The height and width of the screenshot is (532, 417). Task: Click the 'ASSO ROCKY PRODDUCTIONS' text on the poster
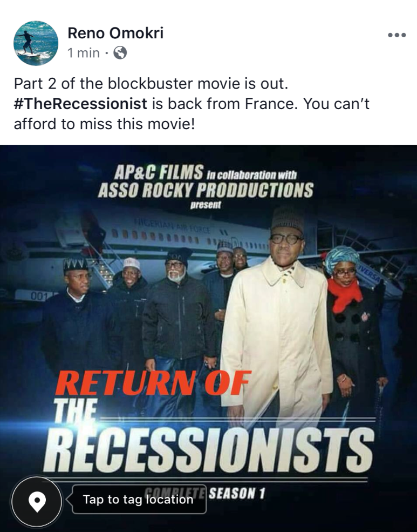pos(206,190)
